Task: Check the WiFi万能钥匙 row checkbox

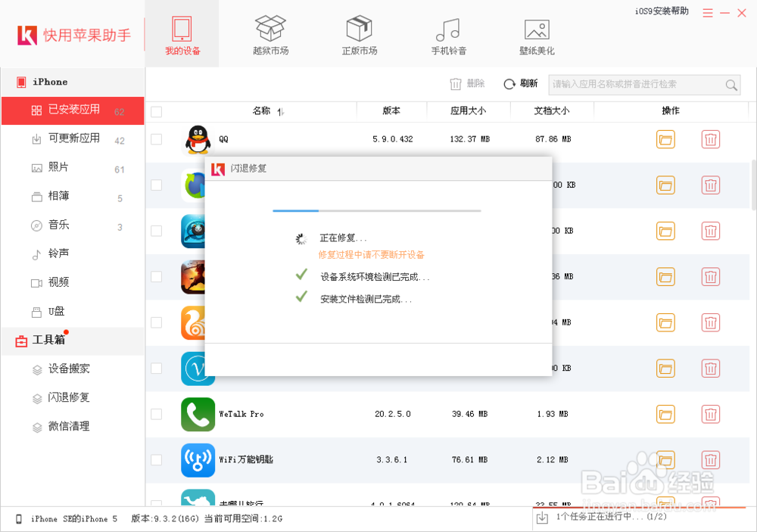Action: click(x=156, y=459)
